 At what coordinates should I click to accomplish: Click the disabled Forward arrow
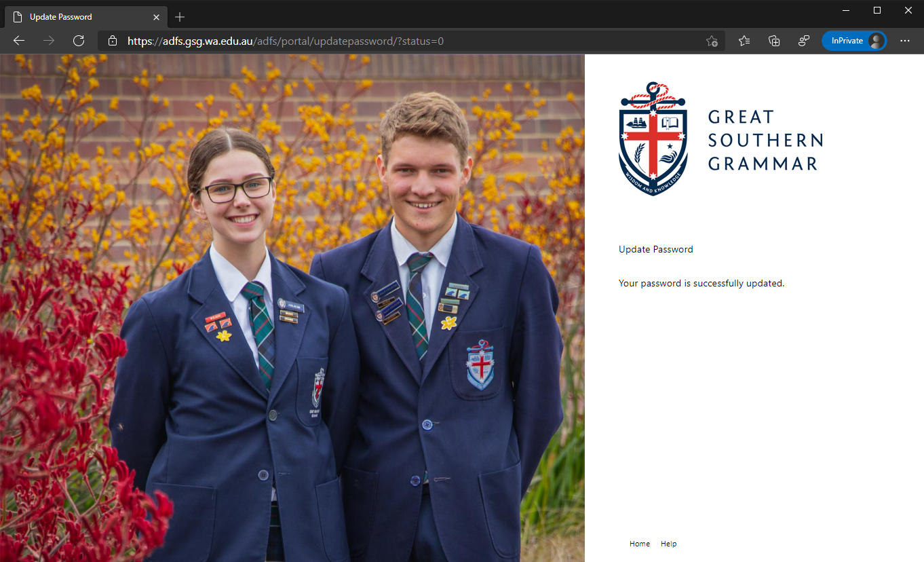coord(49,41)
